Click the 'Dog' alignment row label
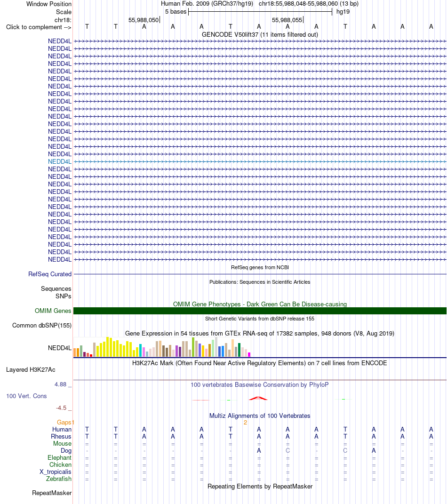This screenshot has width=447, height=504. tap(66, 451)
